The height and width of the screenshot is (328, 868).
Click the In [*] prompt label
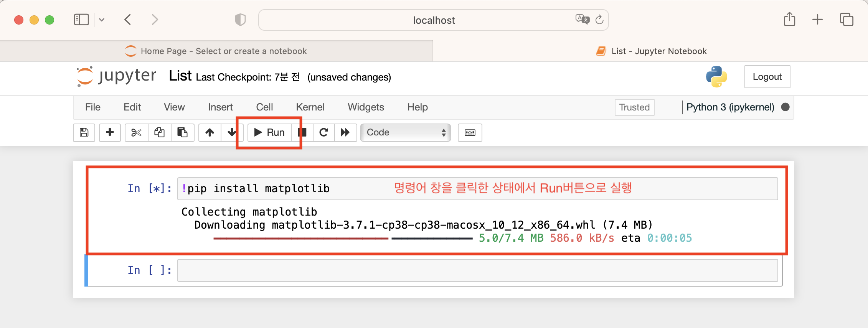coord(150,189)
